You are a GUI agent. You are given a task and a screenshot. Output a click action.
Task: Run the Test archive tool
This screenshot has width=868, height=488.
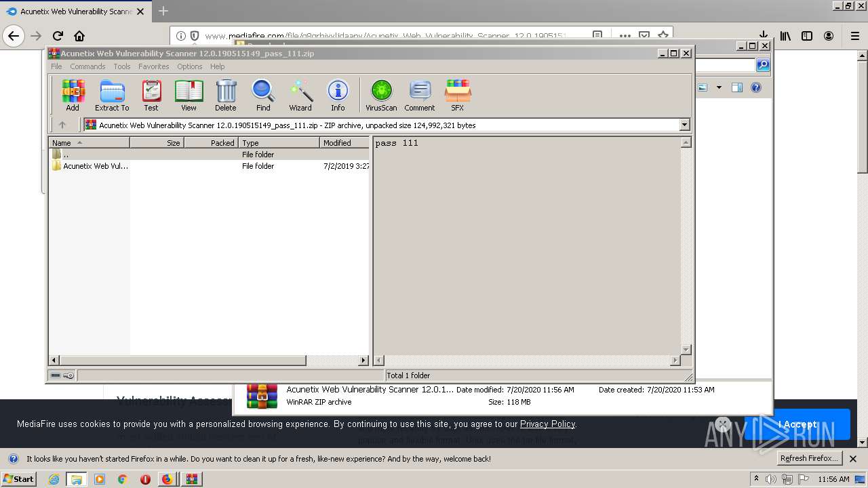pyautogui.click(x=151, y=95)
